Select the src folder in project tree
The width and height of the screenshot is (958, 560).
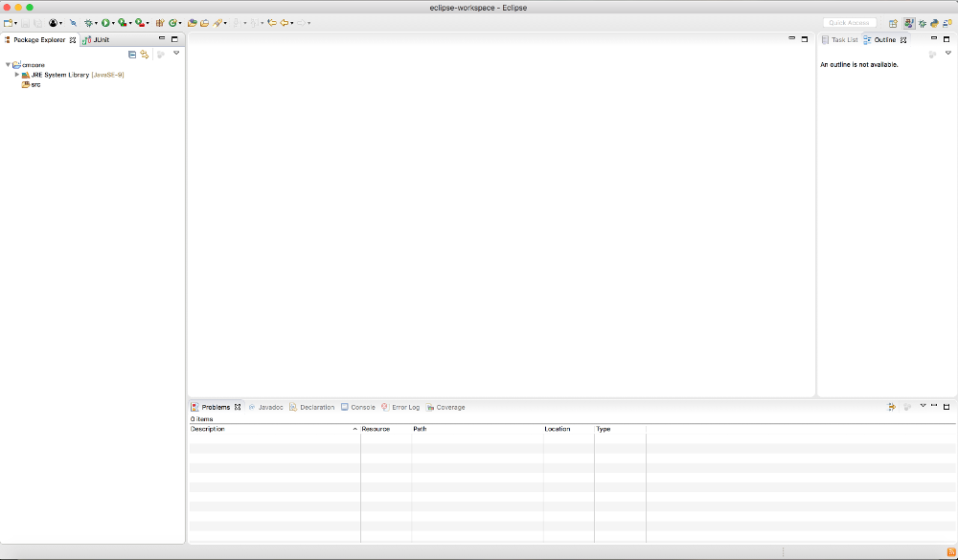[34, 84]
